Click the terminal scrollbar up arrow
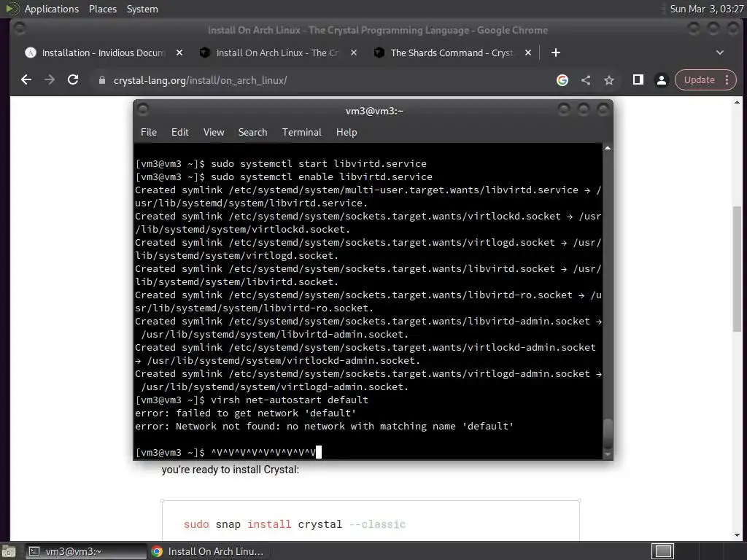 pos(608,148)
